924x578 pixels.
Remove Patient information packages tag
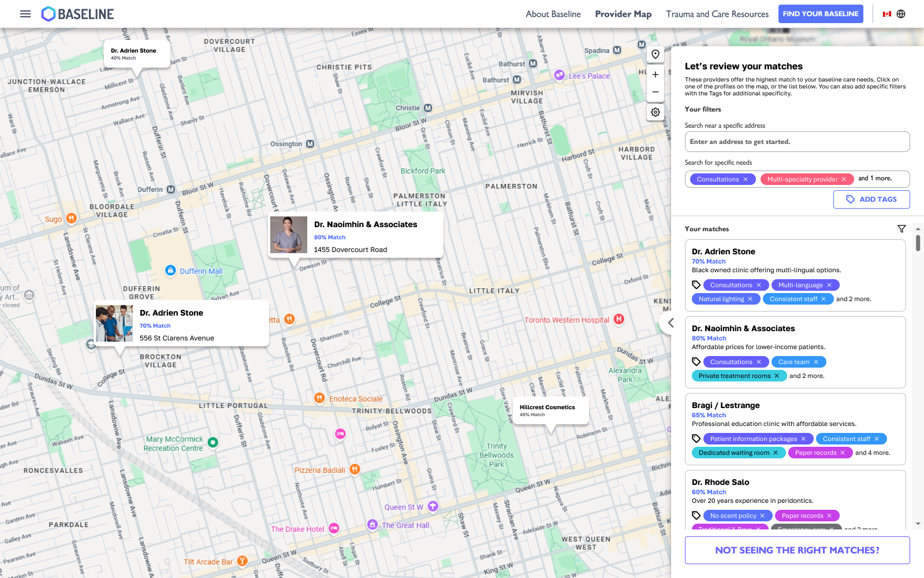tap(803, 439)
